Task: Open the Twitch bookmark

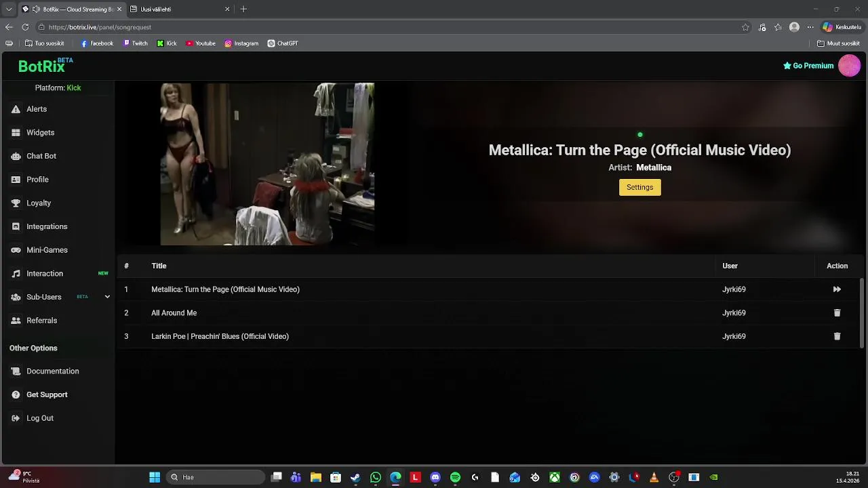Action: pyautogui.click(x=135, y=43)
